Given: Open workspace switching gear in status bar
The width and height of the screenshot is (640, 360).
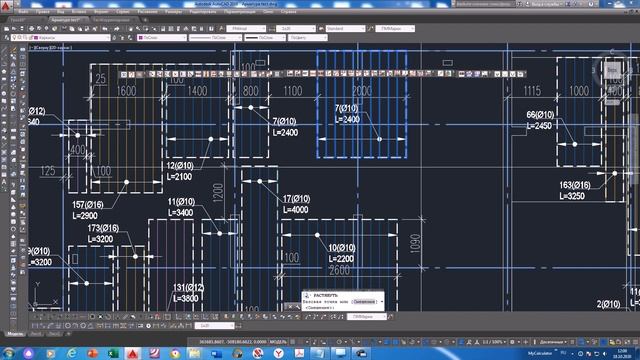Looking at the screenshot, I should (x=512, y=342).
